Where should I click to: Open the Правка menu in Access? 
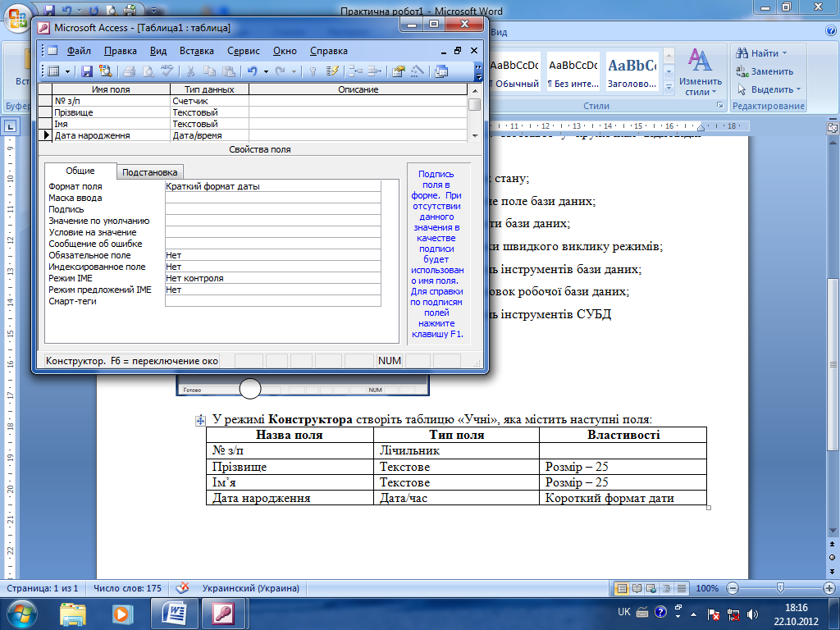click(x=120, y=51)
